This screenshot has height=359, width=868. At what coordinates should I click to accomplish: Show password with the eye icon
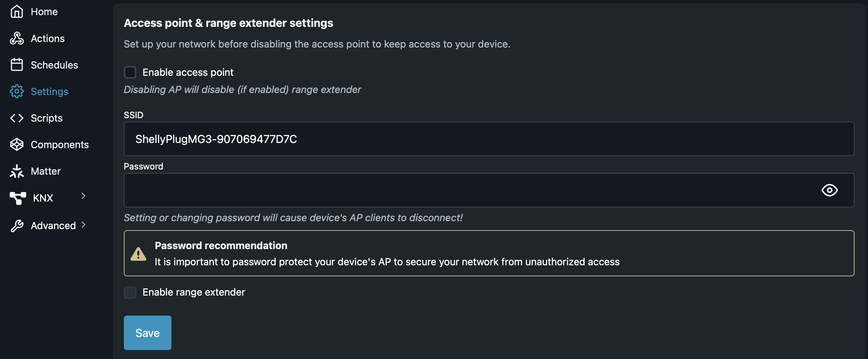coord(829,190)
